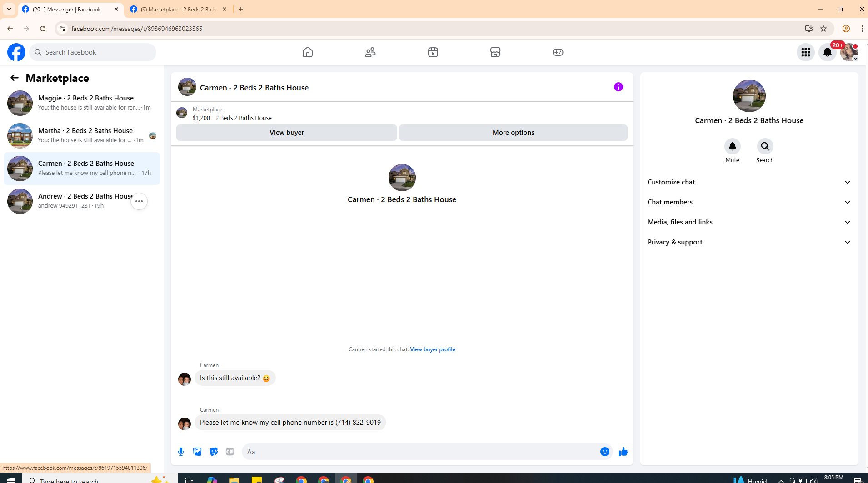This screenshot has height=483, width=868.
Task: Go back in browser history
Action: 10,29
